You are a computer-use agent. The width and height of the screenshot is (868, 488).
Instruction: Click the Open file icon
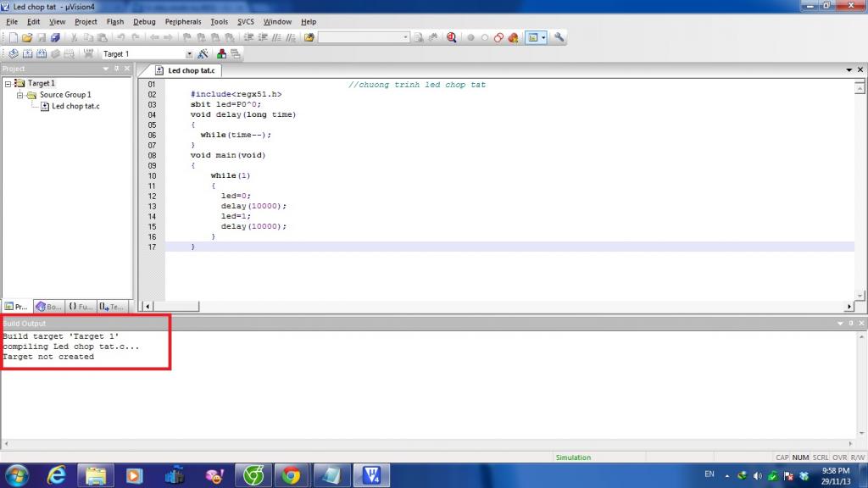click(27, 37)
